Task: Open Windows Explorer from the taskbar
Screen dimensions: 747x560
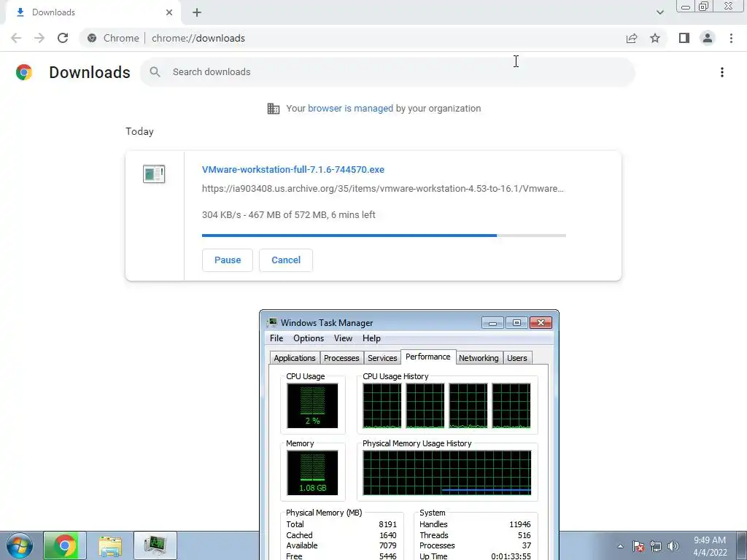Action: click(x=110, y=545)
